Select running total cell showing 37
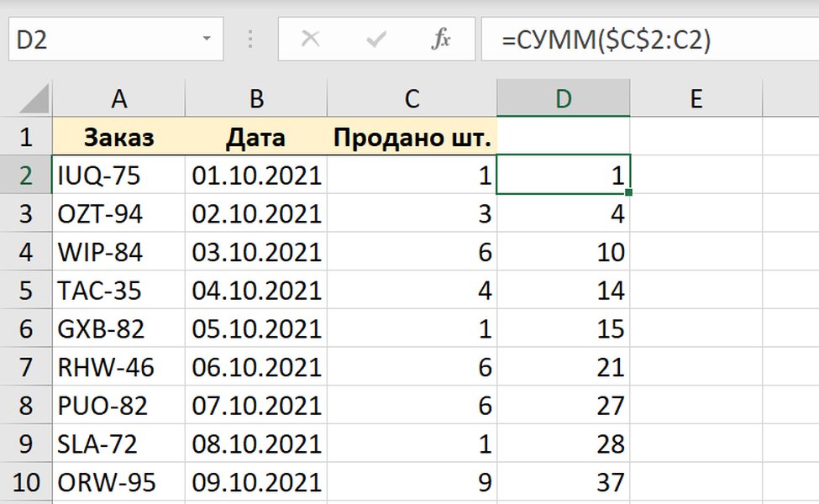The height and width of the screenshot is (504, 819). [563, 481]
